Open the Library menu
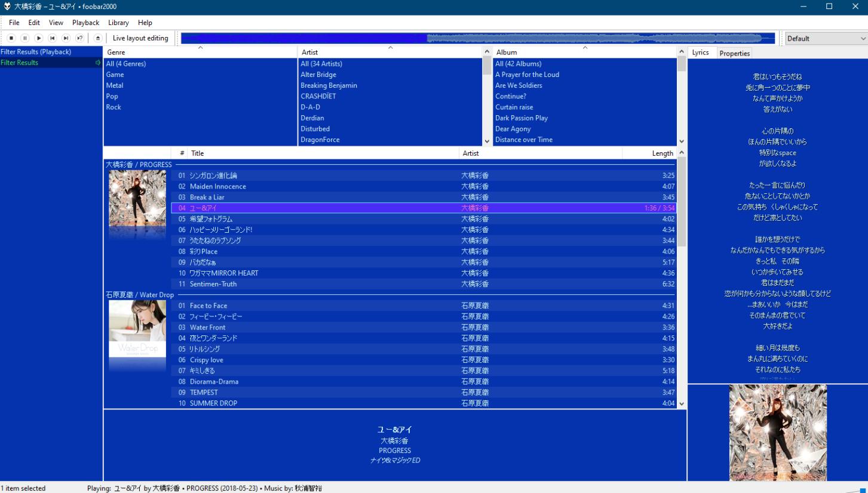 118,23
